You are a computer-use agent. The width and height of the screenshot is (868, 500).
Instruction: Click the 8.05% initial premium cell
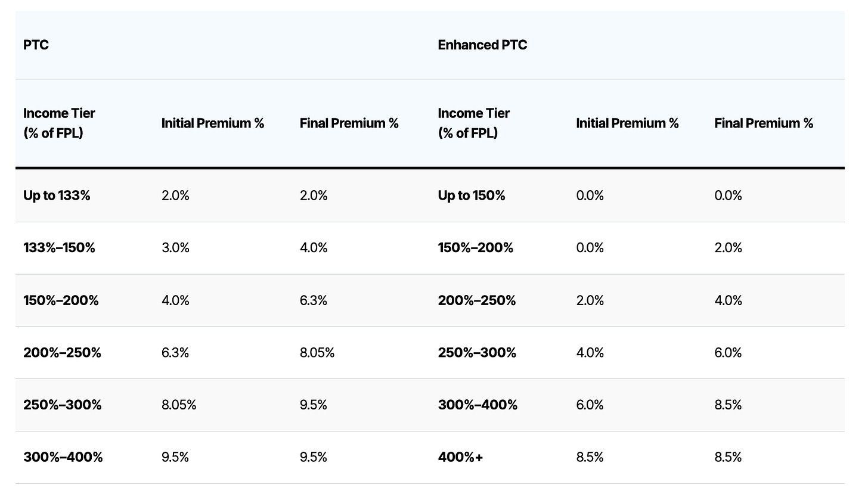(x=178, y=405)
